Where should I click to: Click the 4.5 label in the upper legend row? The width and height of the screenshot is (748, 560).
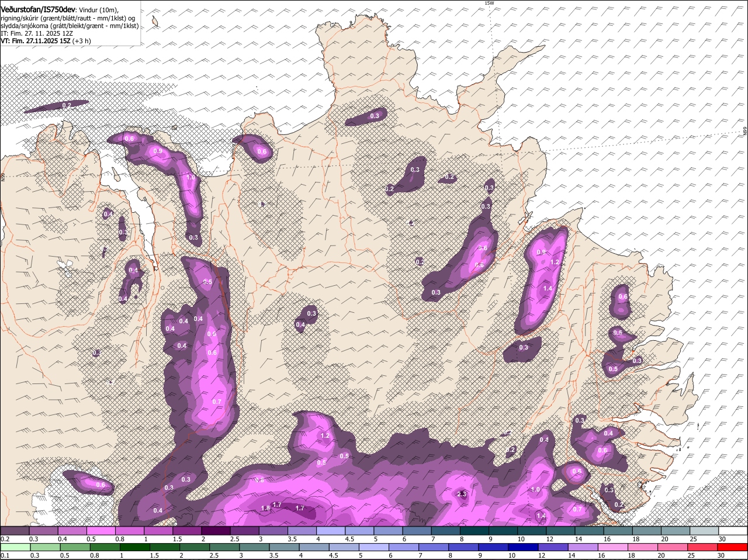click(x=349, y=539)
